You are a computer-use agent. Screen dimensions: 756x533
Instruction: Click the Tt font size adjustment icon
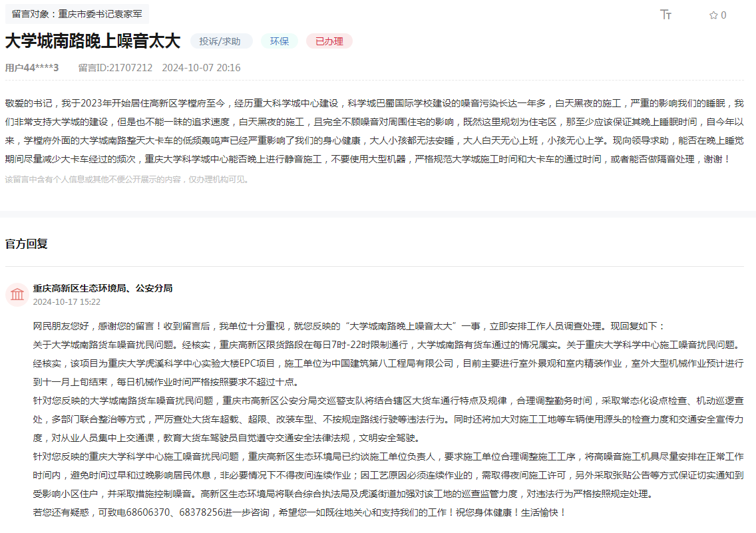[x=665, y=15]
